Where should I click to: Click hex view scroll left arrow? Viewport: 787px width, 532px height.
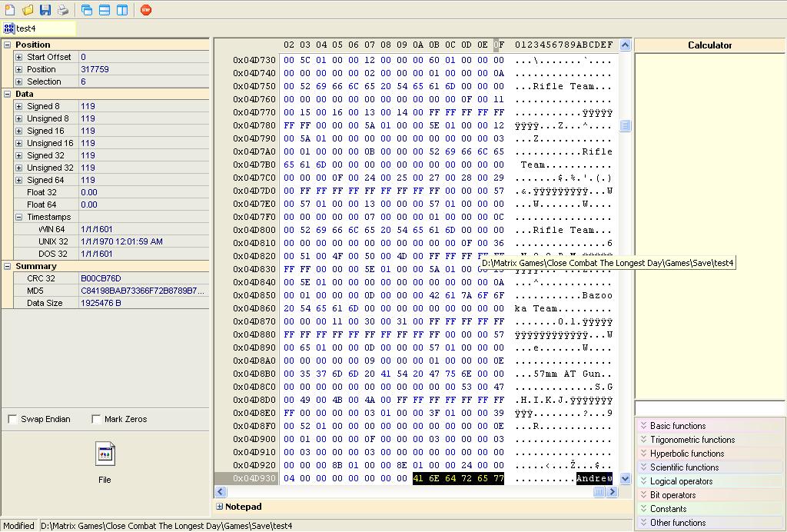[221, 492]
